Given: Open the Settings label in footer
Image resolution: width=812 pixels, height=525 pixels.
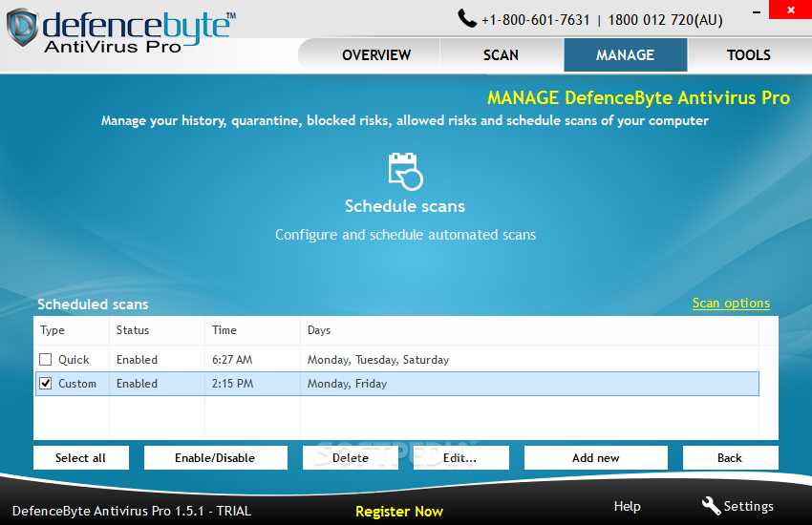Looking at the screenshot, I should 748,506.
